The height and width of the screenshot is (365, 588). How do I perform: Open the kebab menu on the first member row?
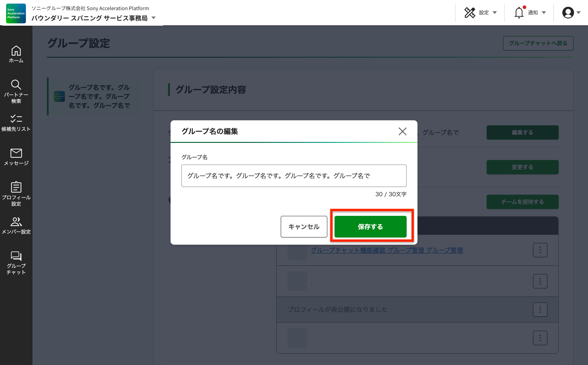pyautogui.click(x=540, y=250)
